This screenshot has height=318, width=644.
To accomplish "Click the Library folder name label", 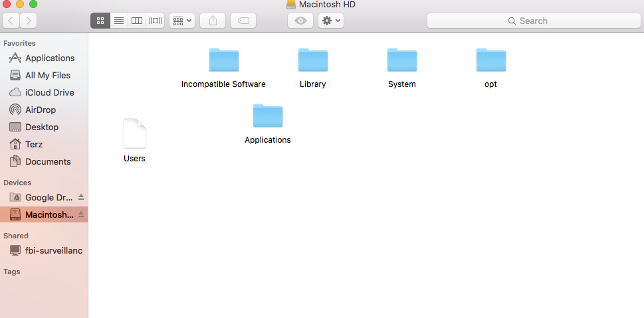I will point(313,84).
